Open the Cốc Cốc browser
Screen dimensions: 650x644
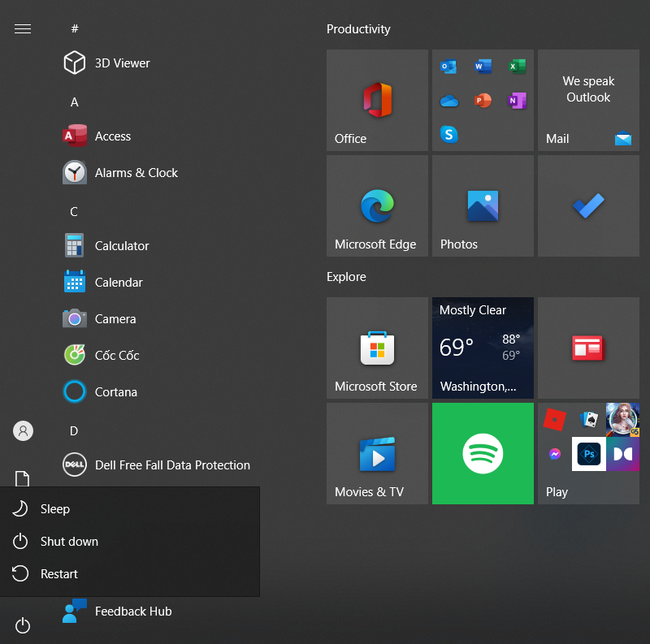(158, 355)
